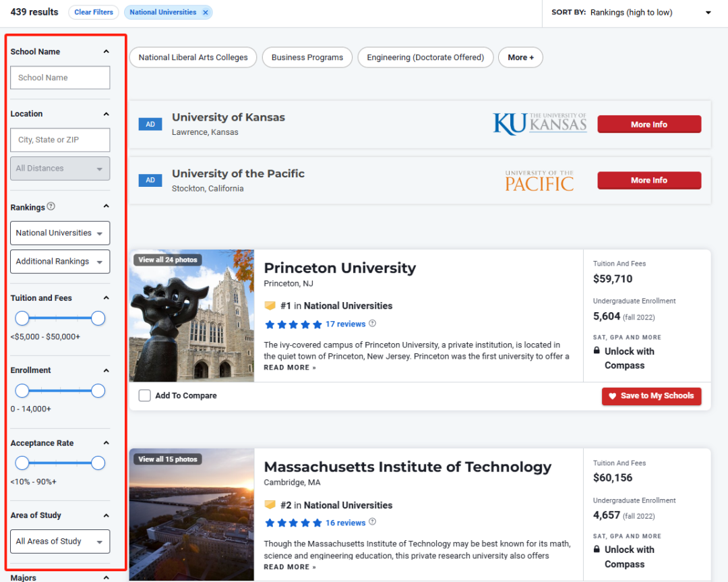Viewport: 728px width, 582px height.
Task: Collapse the Enrollment filter section
Action: [107, 370]
